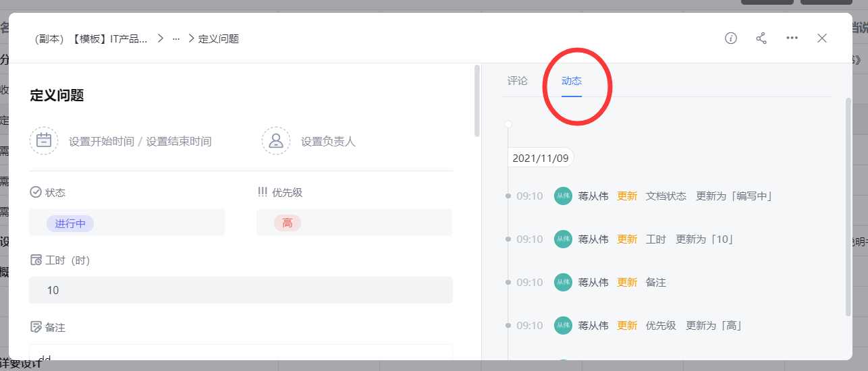Click 设置开始时间 / 设置结束时间 link

click(140, 142)
